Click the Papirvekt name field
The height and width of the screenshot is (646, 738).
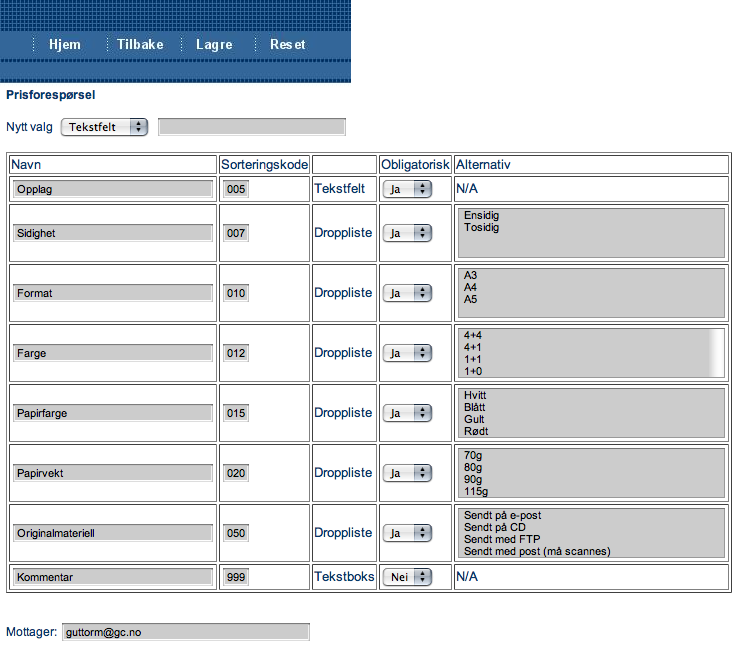[x=113, y=473]
